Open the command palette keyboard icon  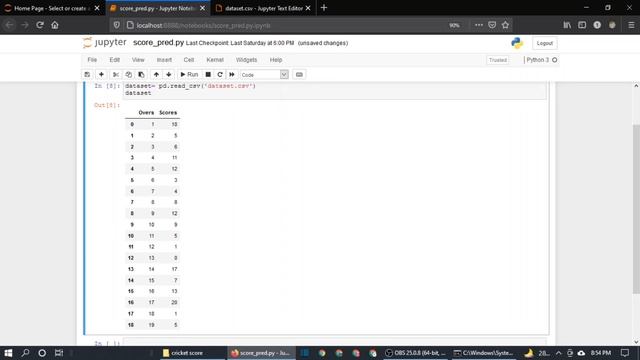pyautogui.click(x=299, y=75)
